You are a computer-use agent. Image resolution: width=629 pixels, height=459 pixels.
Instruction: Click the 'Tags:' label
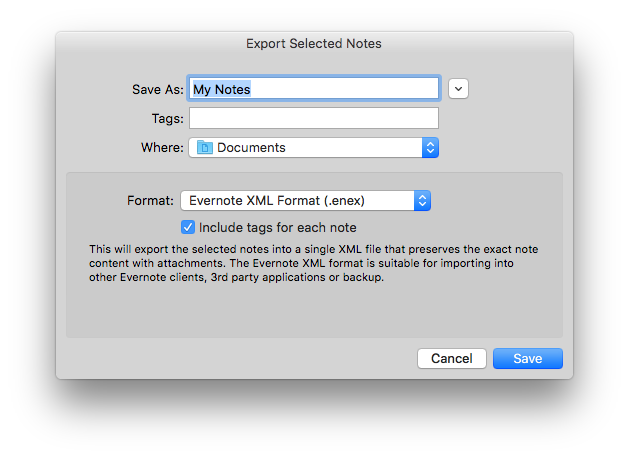pos(168,119)
